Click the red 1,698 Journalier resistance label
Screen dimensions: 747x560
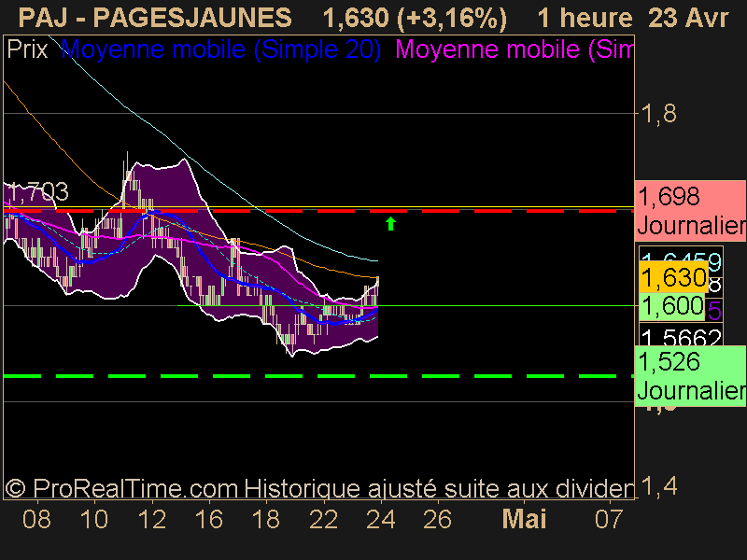690,211
